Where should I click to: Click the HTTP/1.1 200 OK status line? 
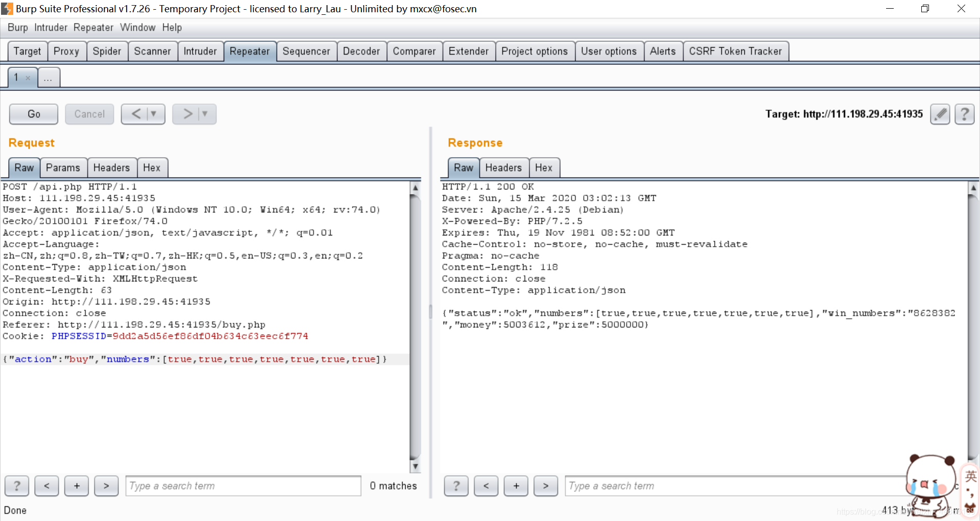[x=488, y=186]
